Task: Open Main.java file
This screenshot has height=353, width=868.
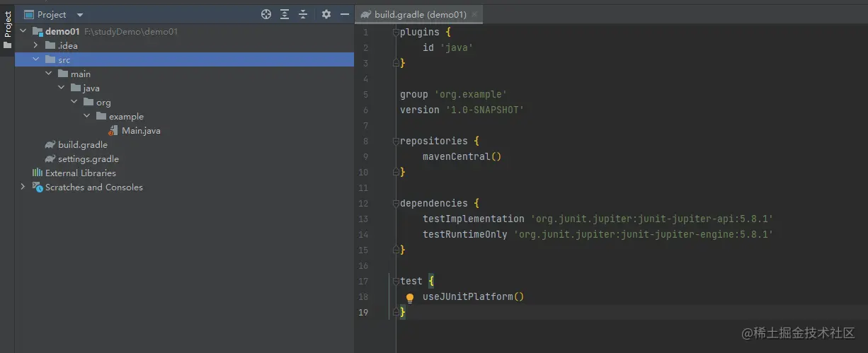Action: click(x=141, y=131)
